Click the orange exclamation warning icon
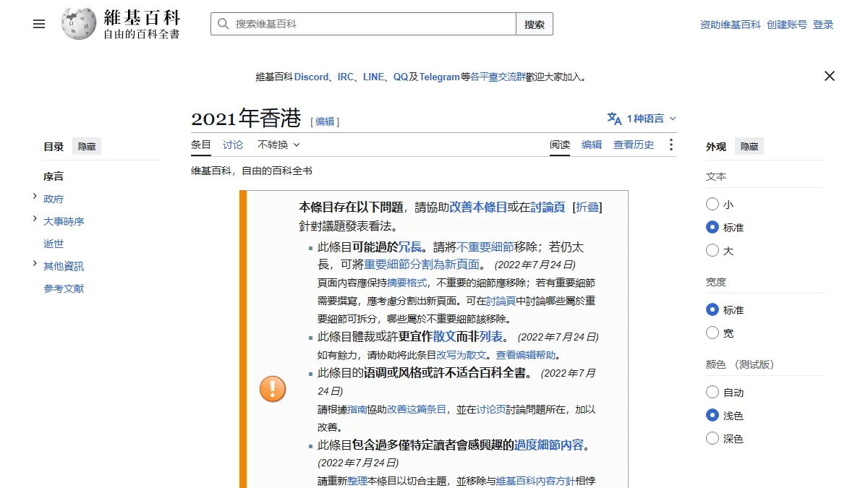Image resolution: width=868 pixels, height=488 pixels. pos(273,389)
